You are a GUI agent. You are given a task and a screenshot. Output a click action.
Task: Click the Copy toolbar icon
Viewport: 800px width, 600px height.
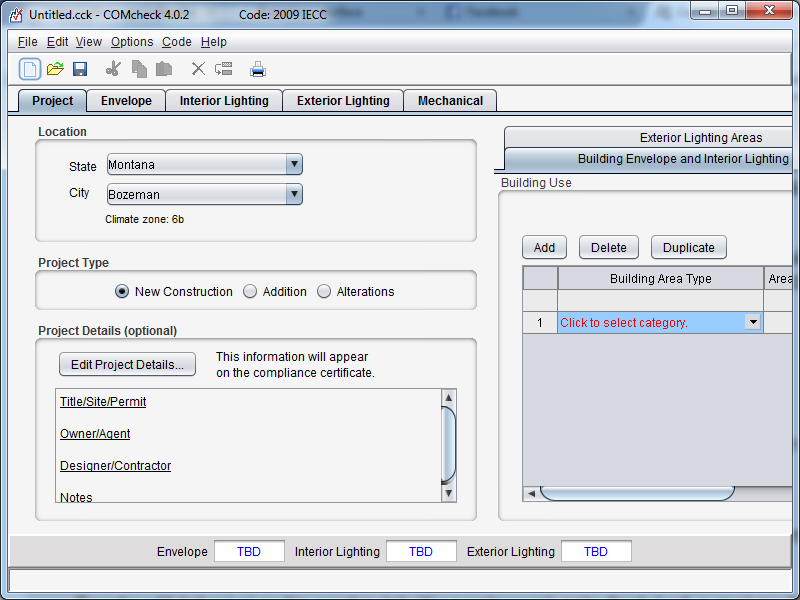139,68
